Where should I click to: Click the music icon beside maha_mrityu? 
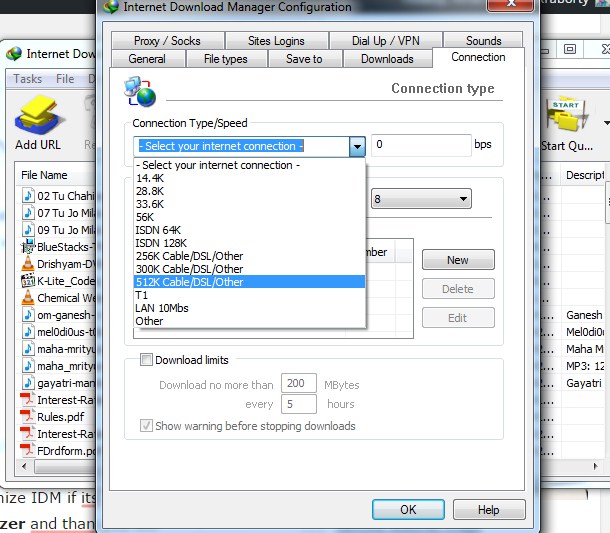tap(28, 366)
